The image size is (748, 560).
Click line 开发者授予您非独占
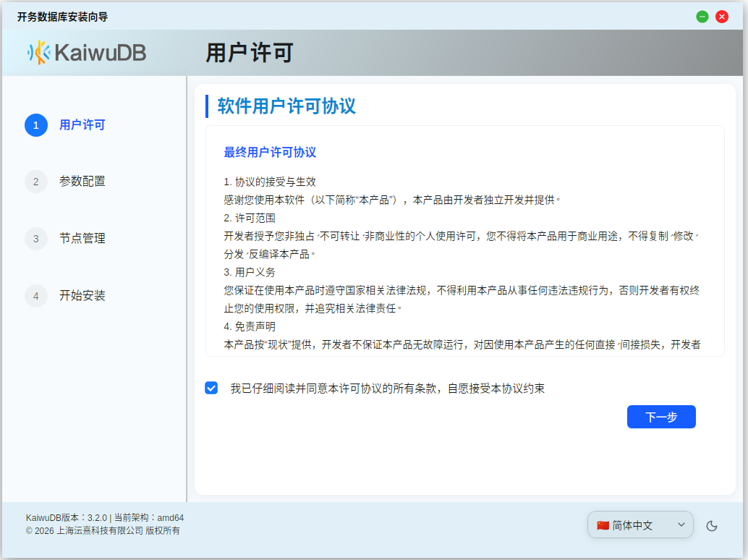pyautogui.click(x=461, y=236)
